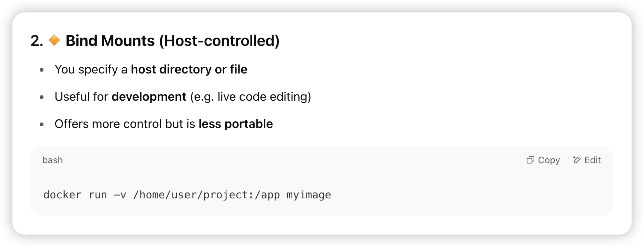Screen dimensions: 644x247
Task: Click the text 'Offers more control but is'
Action: (125, 124)
